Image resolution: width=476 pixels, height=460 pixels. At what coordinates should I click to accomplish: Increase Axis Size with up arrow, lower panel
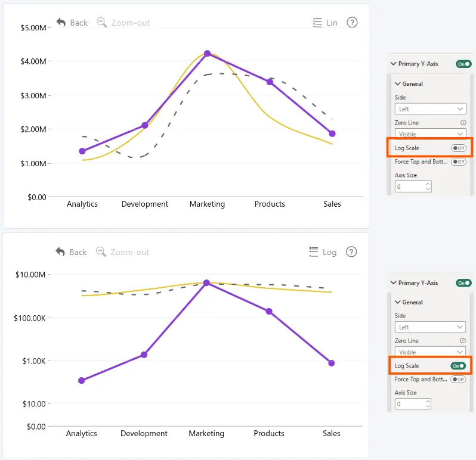click(x=428, y=401)
